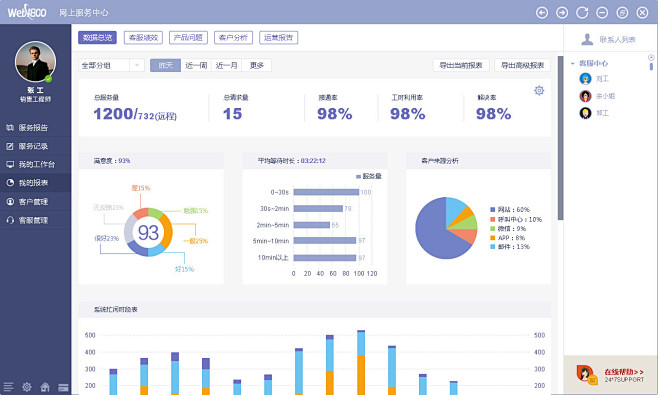Switch to the 客户分析 tab
This screenshot has width=658, height=395.
click(x=233, y=37)
